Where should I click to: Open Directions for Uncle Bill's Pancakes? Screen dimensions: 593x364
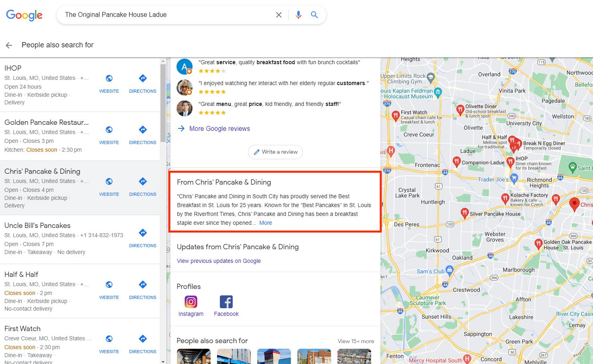[142, 233]
